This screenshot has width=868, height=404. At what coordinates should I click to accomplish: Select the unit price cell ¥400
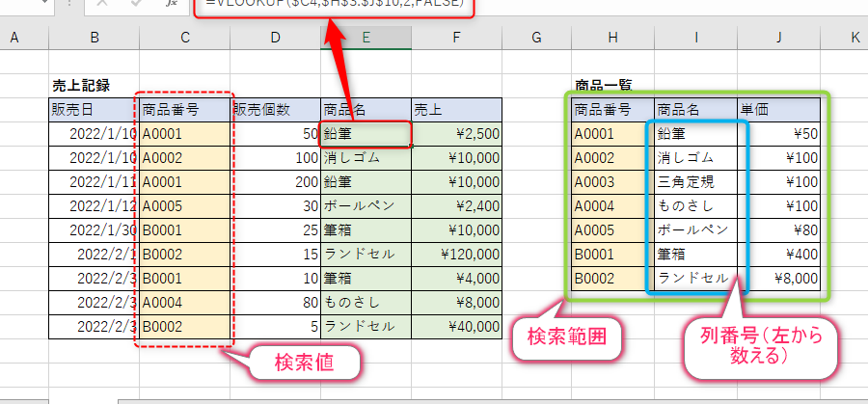pyautogui.click(x=779, y=255)
